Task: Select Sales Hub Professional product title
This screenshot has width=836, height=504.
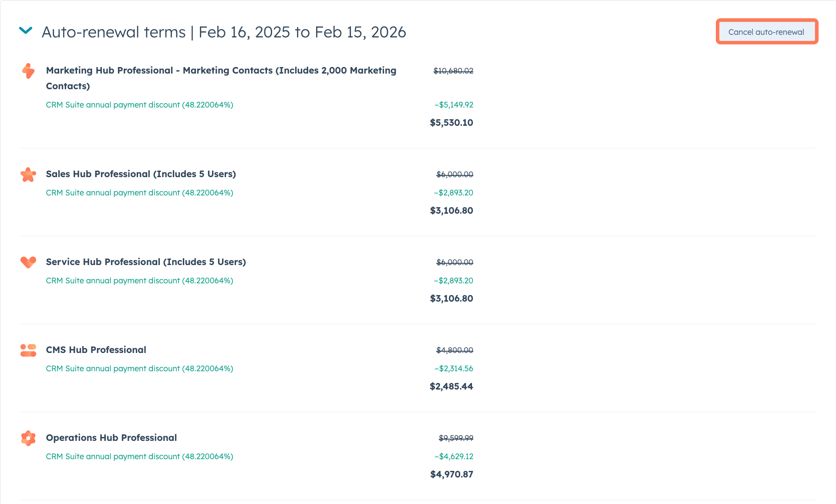Action: click(x=141, y=174)
